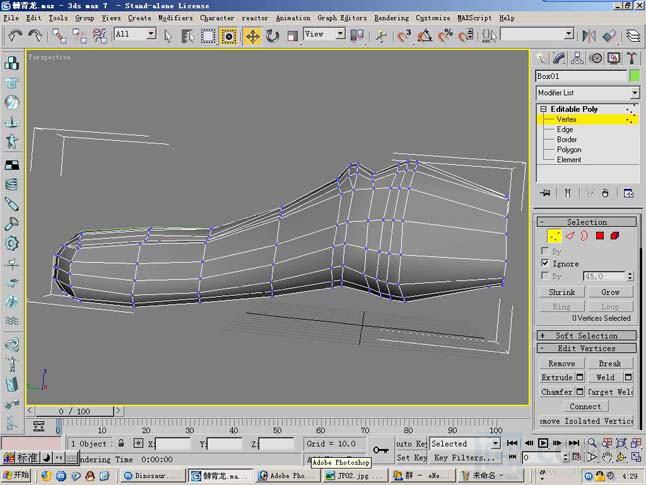Pick the Select Object arrow tool
This screenshot has height=485, width=646.
point(167,36)
